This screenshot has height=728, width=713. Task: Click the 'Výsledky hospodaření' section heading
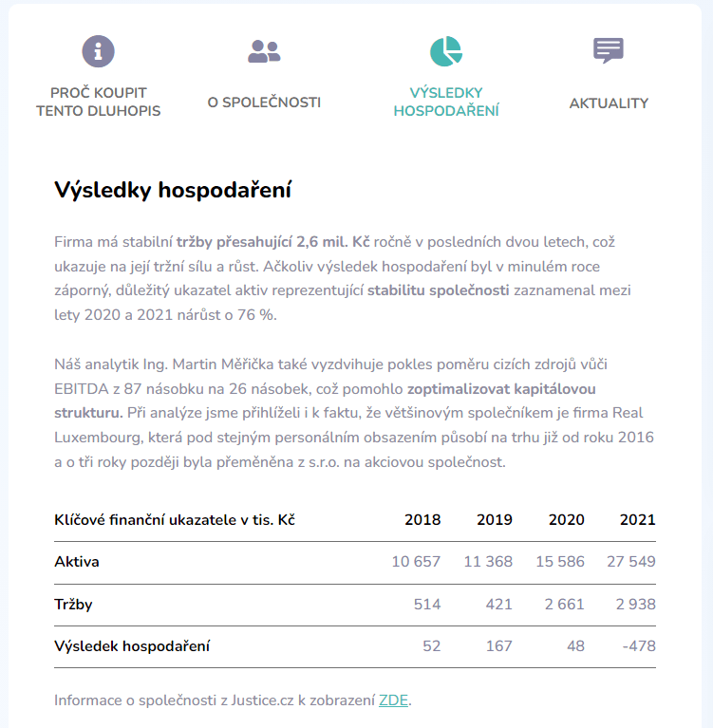pos(173,190)
